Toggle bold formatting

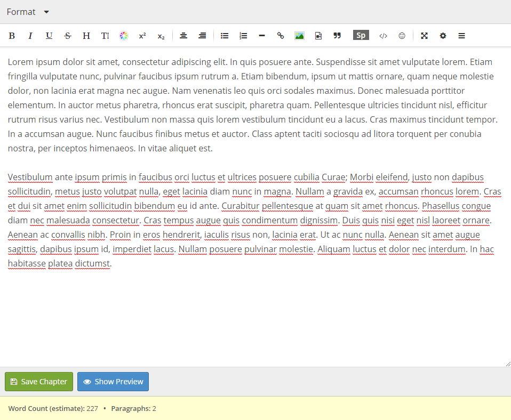pyautogui.click(x=12, y=35)
